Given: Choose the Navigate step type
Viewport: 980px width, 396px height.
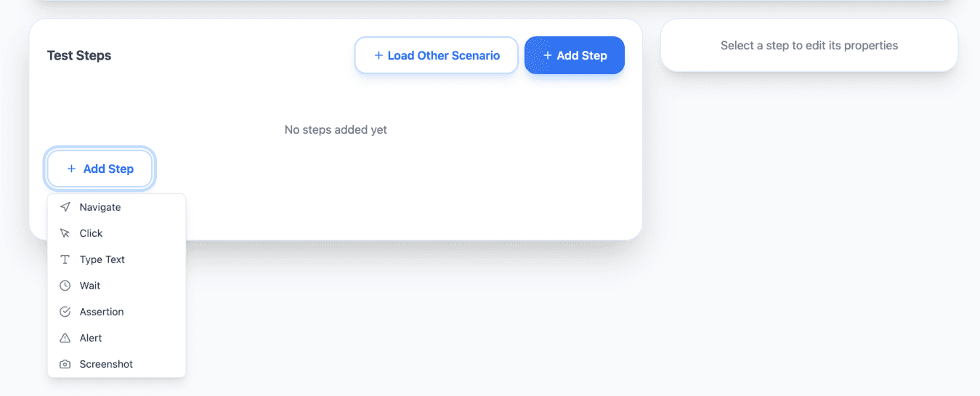Looking at the screenshot, I should 100,207.
